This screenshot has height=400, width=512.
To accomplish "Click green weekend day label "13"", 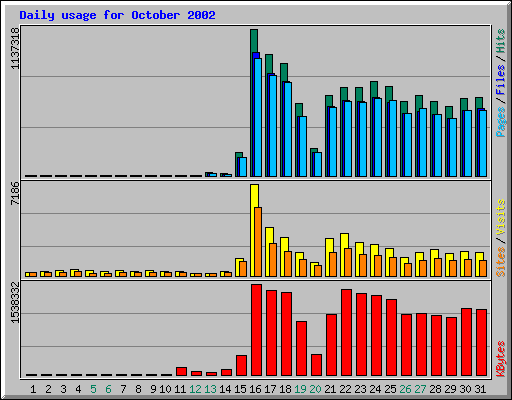I will pyautogui.click(x=210, y=389).
